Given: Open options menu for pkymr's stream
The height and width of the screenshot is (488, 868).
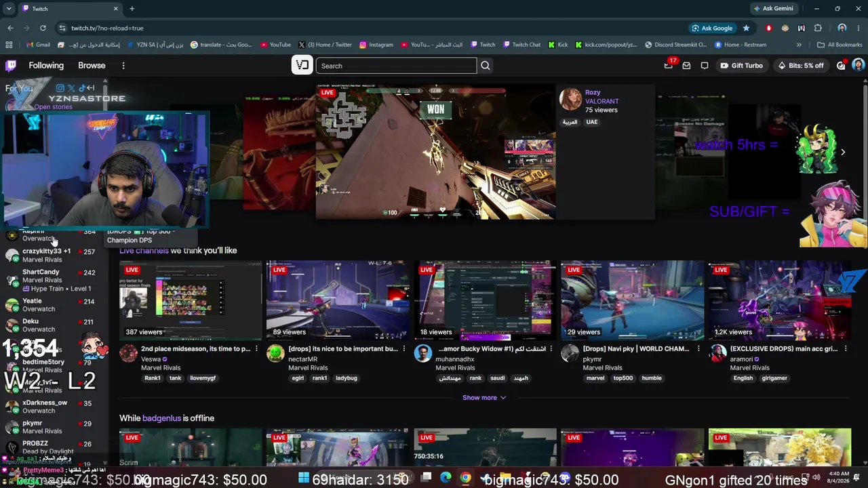Looking at the screenshot, I should point(698,349).
